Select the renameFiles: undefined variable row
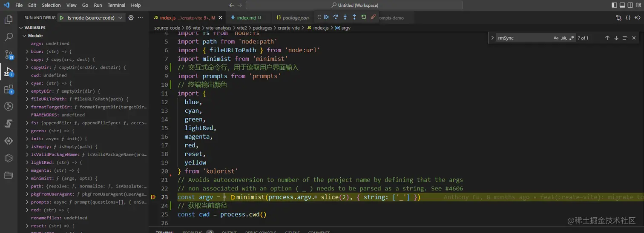Image resolution: width=644 pixels, height=233 pixels. point(83,218)
